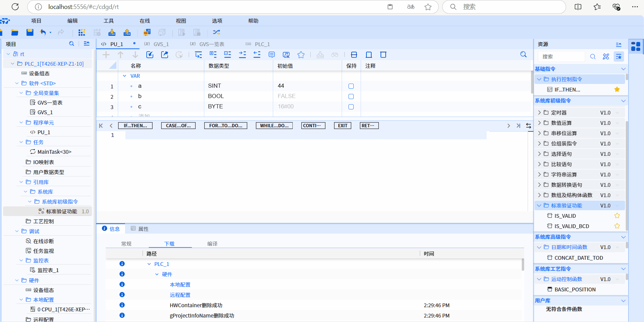Insert an IF...THEN snippet button

click(x=135, y=125)
